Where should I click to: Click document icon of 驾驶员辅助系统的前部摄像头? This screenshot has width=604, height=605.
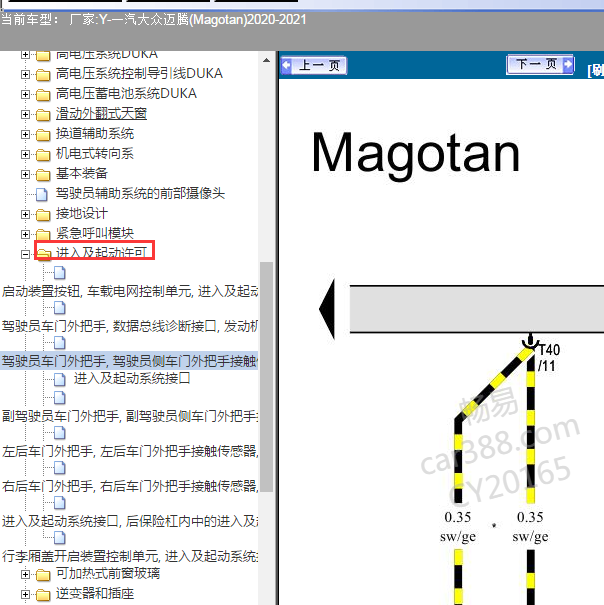tap(42, 194)
